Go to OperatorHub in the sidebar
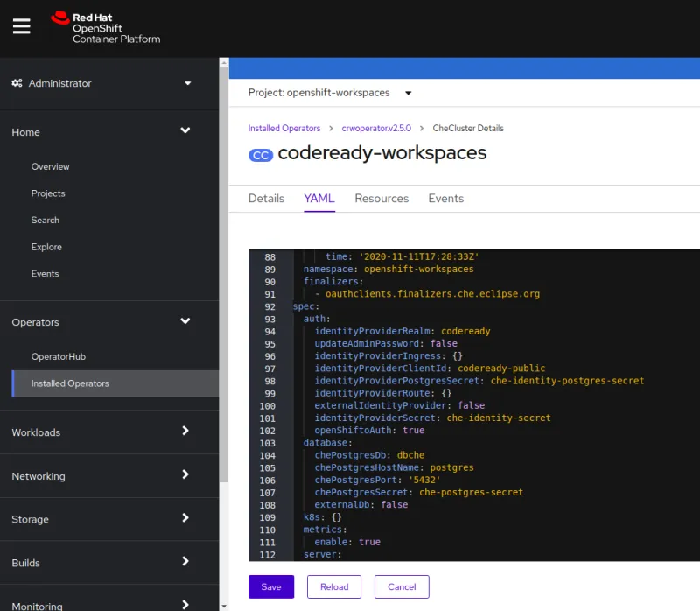The image size is (700, 611). 58,356
